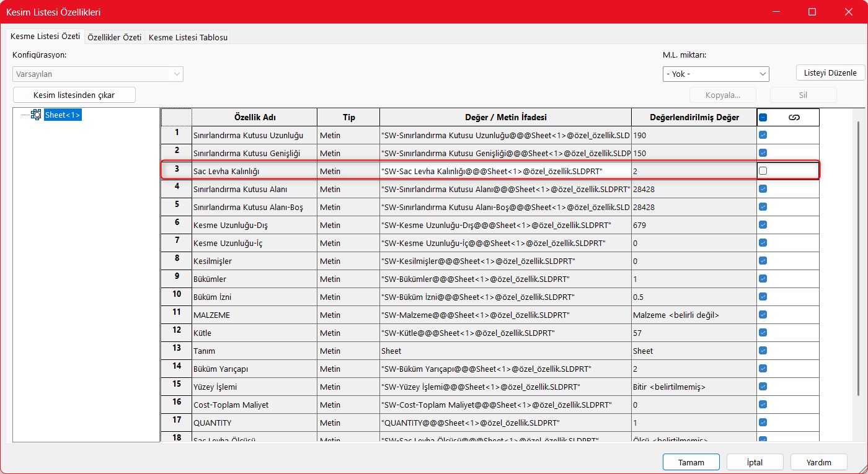Open the Tip cell for MALZEME row
868x474 pixels.
pyautogui.click(x=348, y=315)
